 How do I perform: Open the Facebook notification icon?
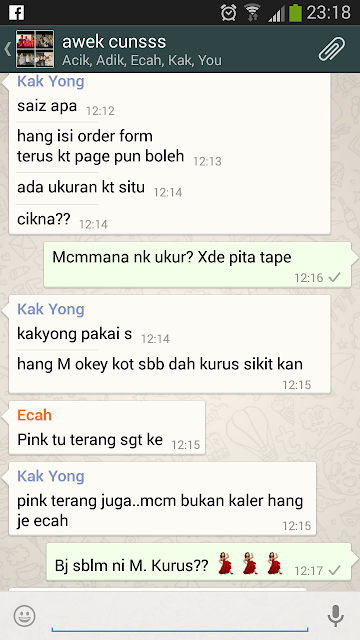pos(16,12)
